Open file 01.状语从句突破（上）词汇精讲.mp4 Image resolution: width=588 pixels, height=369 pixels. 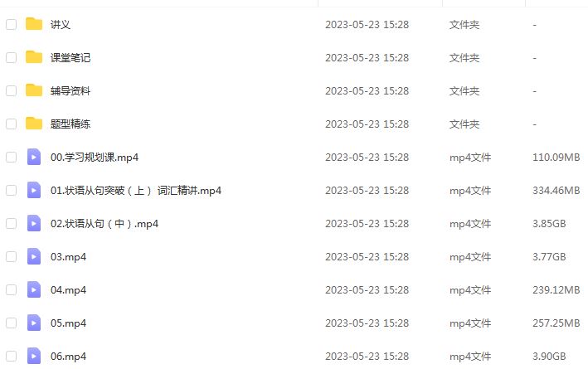(136, 191)
